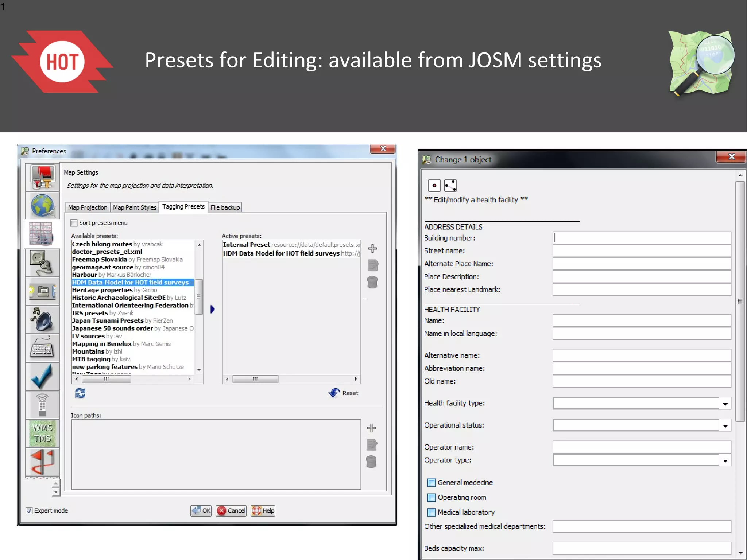Click down arrow of Available presets vertical scrollbar
Screen dimensions: 747x560
(199, 370)
